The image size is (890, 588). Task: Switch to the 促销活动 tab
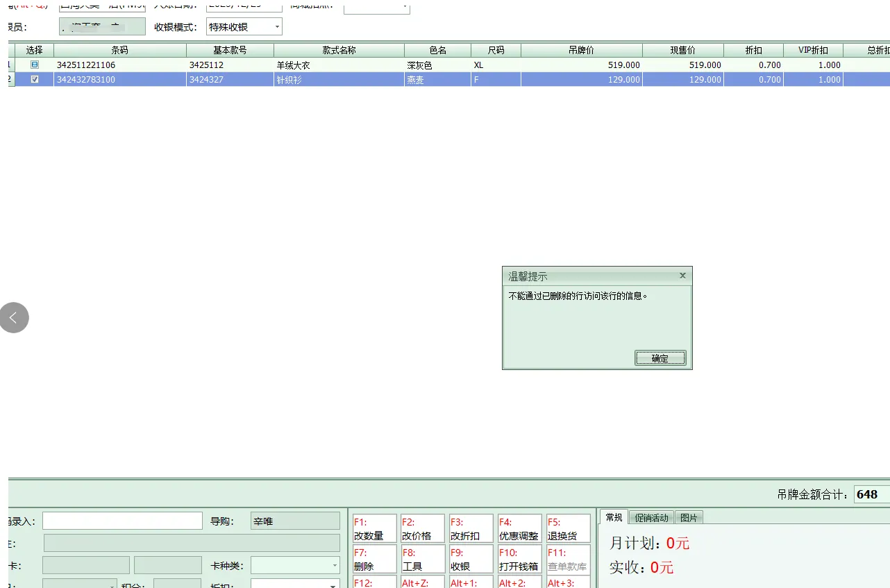tap(651, 518)
